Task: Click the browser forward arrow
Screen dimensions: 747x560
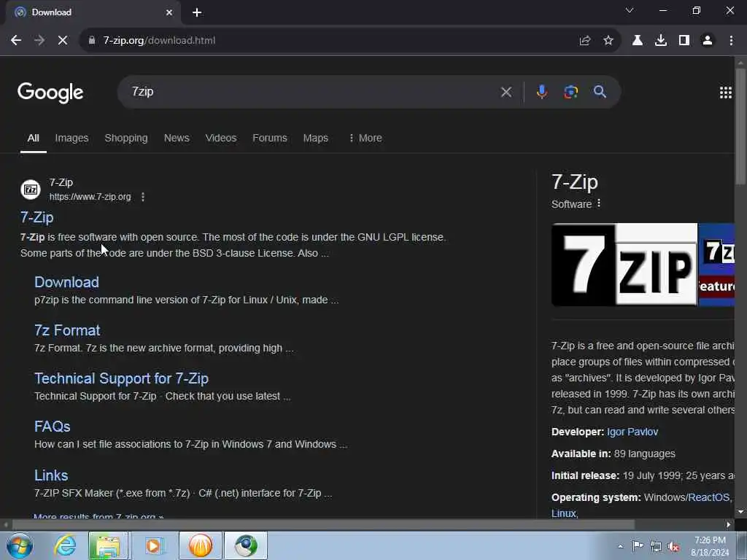Action: (39, 41)
